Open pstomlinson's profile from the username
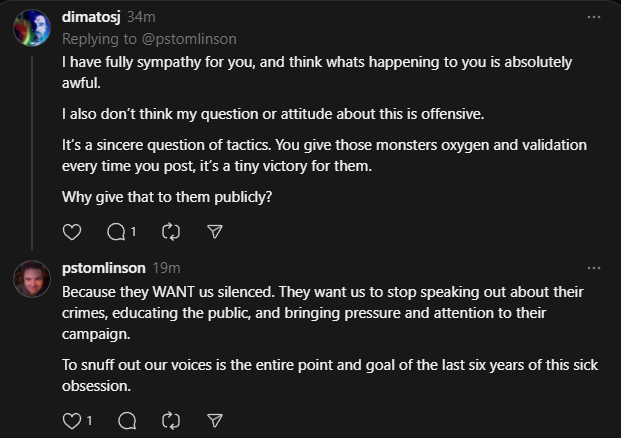Viewport: 621px width, 438px height. click(x=104, y=268)
